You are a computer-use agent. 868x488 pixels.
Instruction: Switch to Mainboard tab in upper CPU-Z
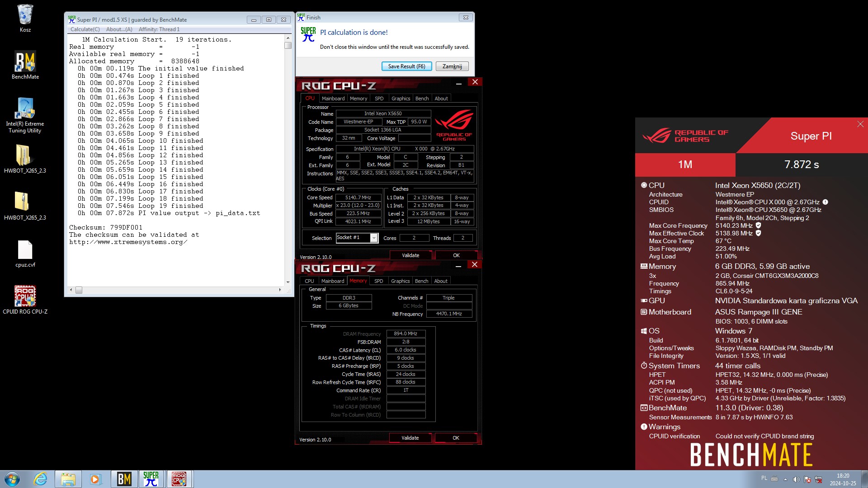333,99
